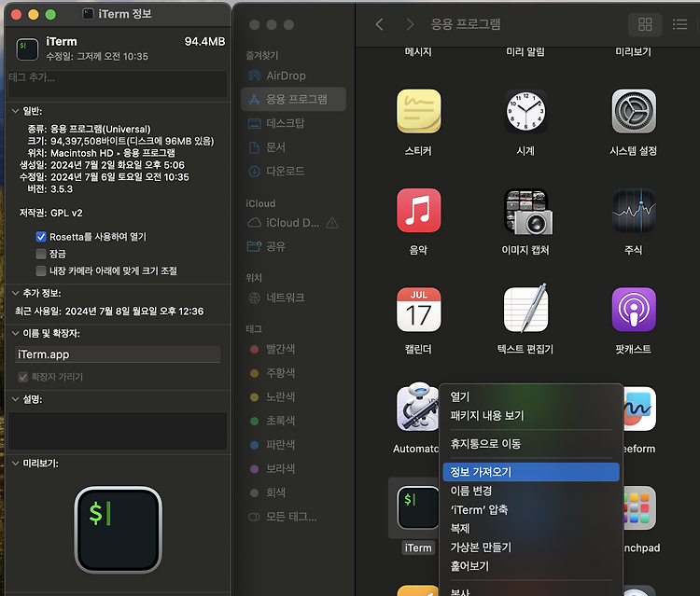The width and height of the screenshot is (700, 596).
Task: Choose 'iTerm' 압축 from context menu
Action: pyautogui.click(x=531, y=509)
